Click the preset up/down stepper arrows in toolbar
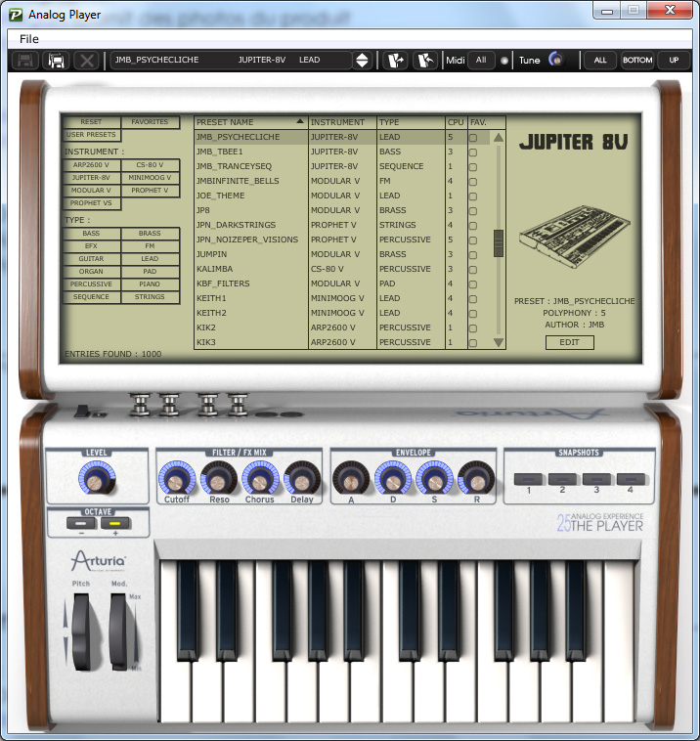700x741 pixels. (362, 60)
